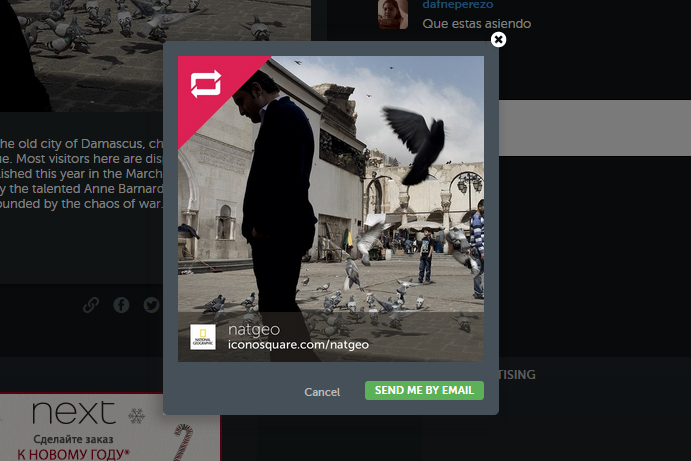Share the post via the Twitter icon
The width and height of the screenshot is (691, 461).
pyautogui.click(x=151, y=305)
